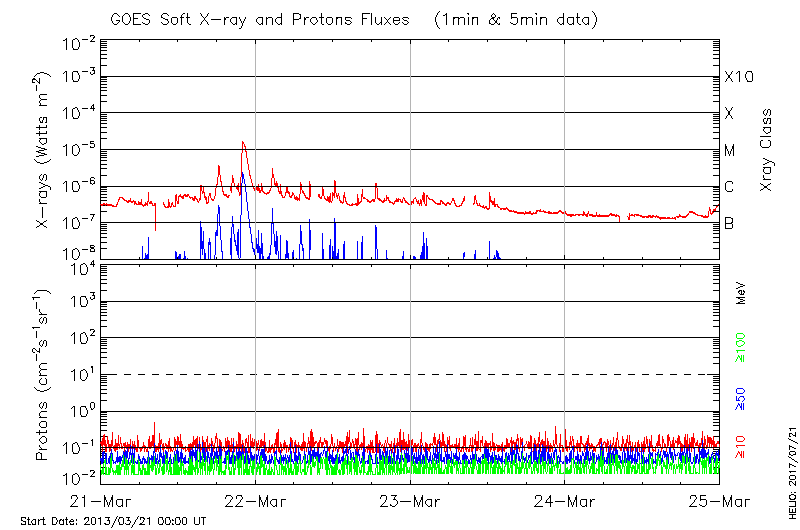The image size is (800, 530).
Task: Click the 24-Mar date tick label
Action: (564, 500)
